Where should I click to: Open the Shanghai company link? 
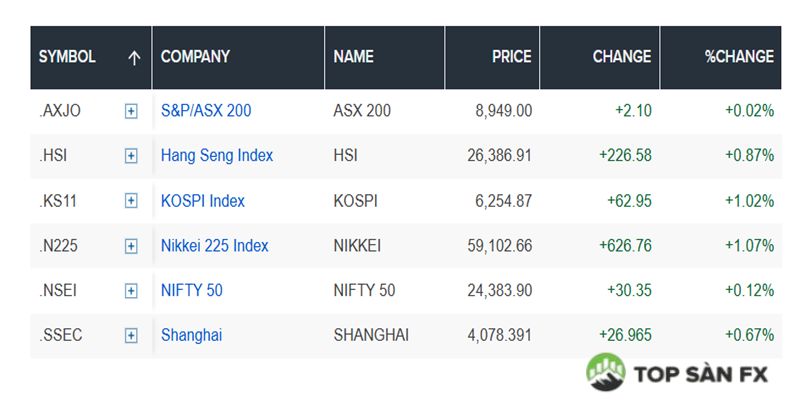point(191,336)
